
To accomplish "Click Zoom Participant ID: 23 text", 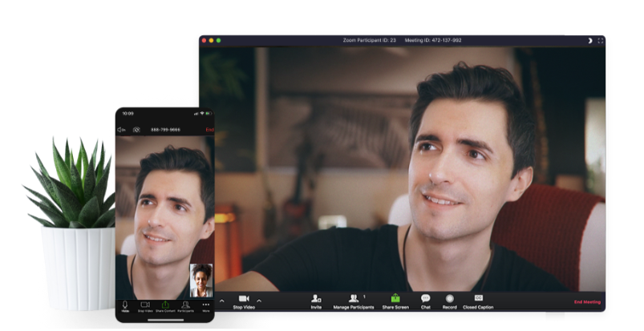I will pos(369,40).
